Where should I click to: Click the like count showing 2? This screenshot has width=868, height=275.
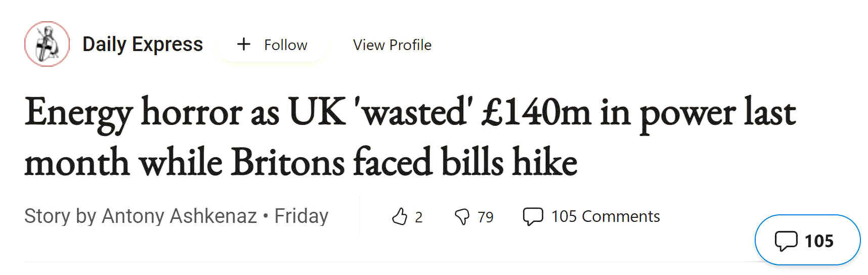point(418,217)
